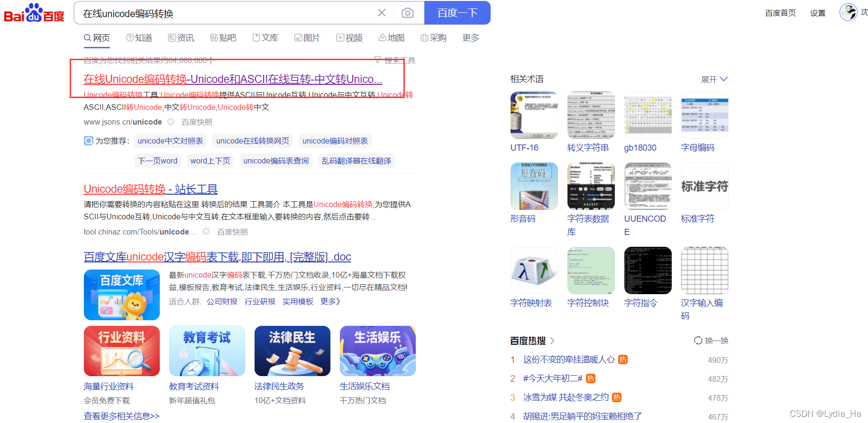Open 百度快照 for the jsons.cn result

pyautogui.click(x=197, y=122)
